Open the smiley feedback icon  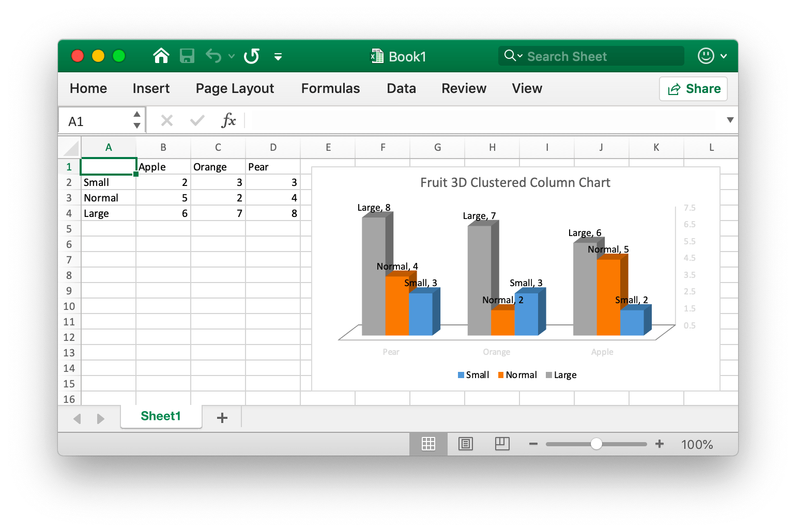(706, 56)
